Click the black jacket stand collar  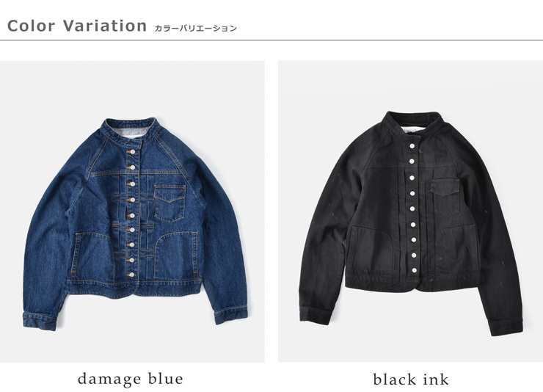click(x=413, y=122)
